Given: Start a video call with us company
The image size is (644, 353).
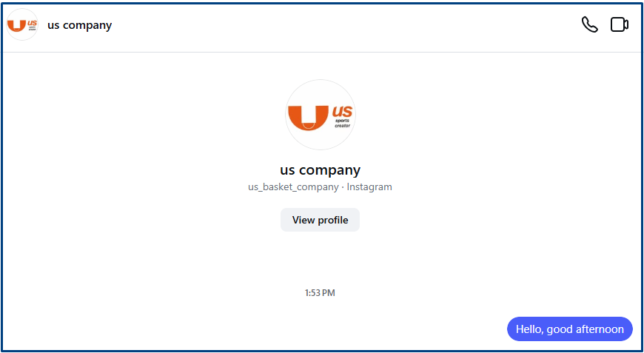Looking at the screenshot, I should pyautogui.click(x=620, y=25).
